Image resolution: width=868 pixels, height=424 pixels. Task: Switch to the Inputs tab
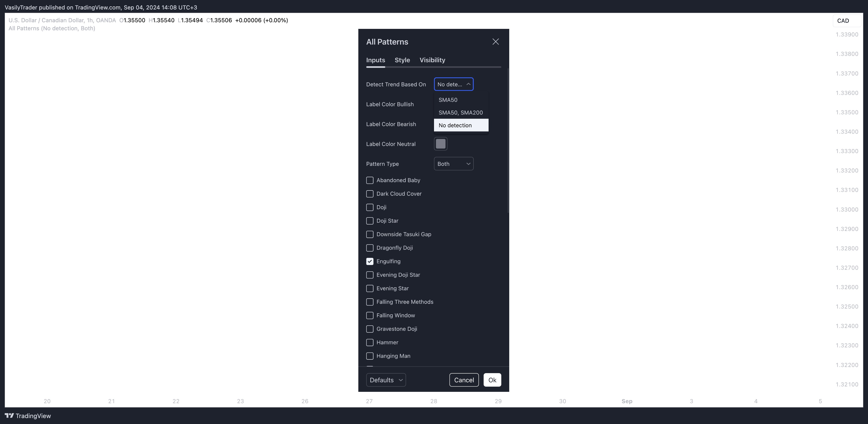(x=375, y=60)
